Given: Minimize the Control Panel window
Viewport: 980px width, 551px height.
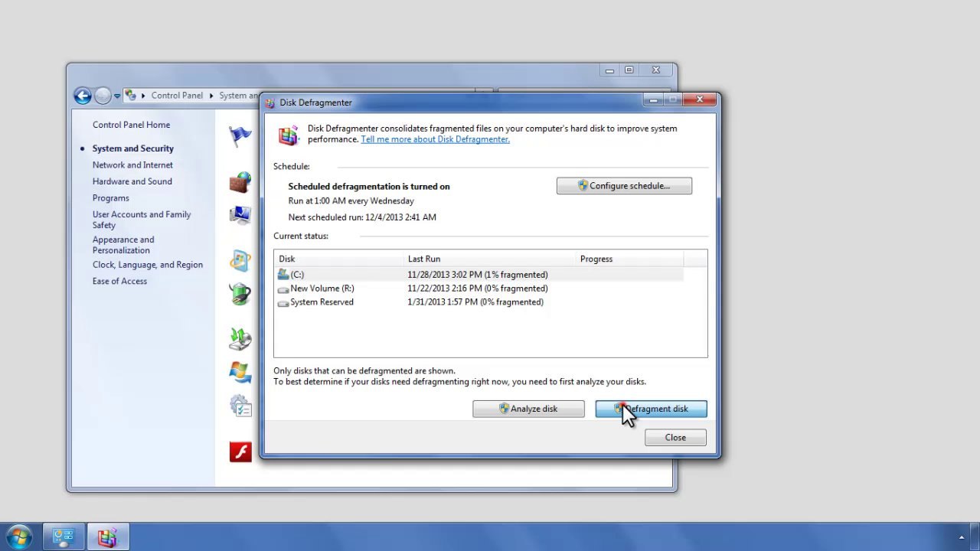Looking at the screenshot, I should [x=609, y=70].
